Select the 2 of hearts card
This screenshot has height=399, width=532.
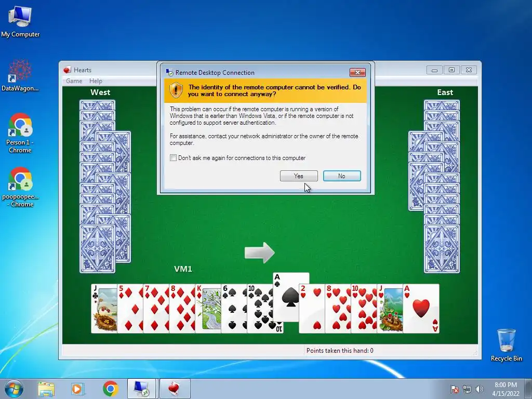[x=312, y=309]
